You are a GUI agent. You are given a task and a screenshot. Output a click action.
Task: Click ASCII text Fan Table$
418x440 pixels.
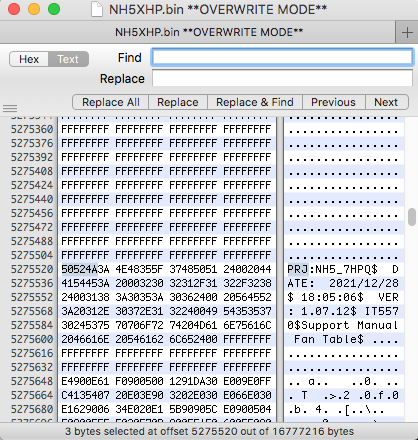[x=329, y=339]
